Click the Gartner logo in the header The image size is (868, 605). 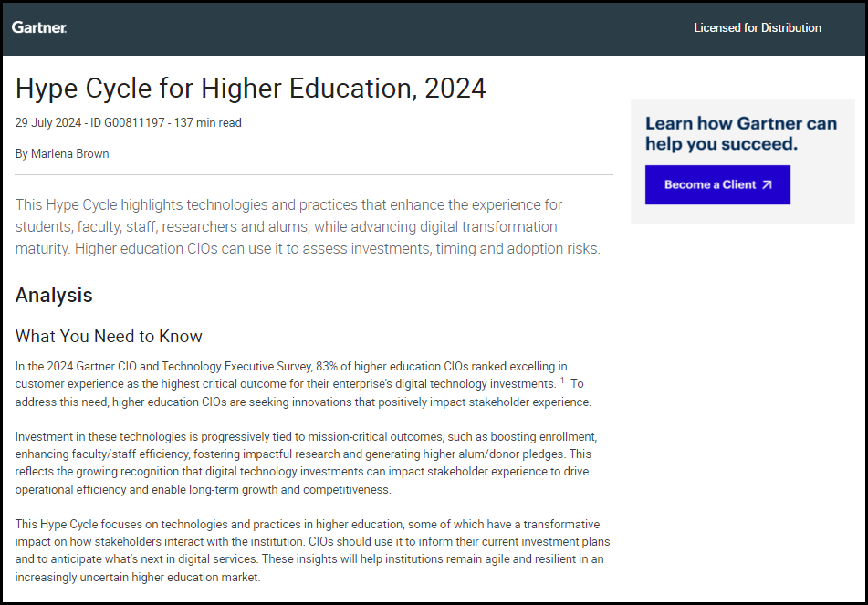pos(38,27)
